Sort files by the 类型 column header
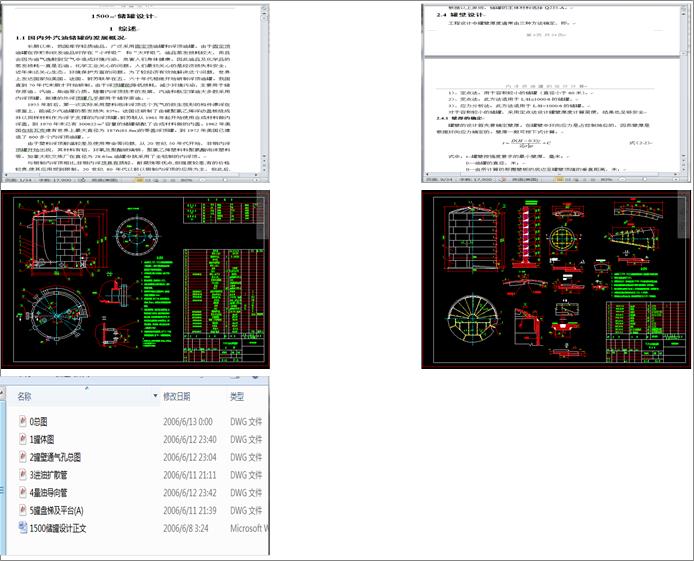 click(x=237, y=396)
